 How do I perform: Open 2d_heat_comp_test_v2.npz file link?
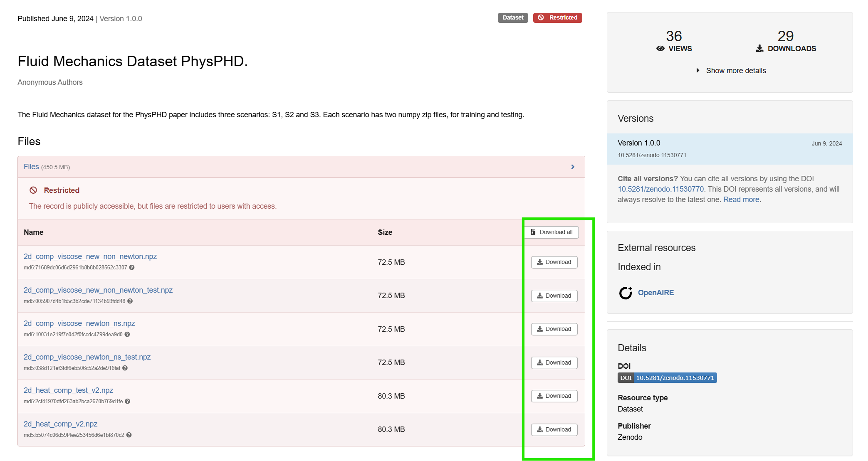[68, 390]
